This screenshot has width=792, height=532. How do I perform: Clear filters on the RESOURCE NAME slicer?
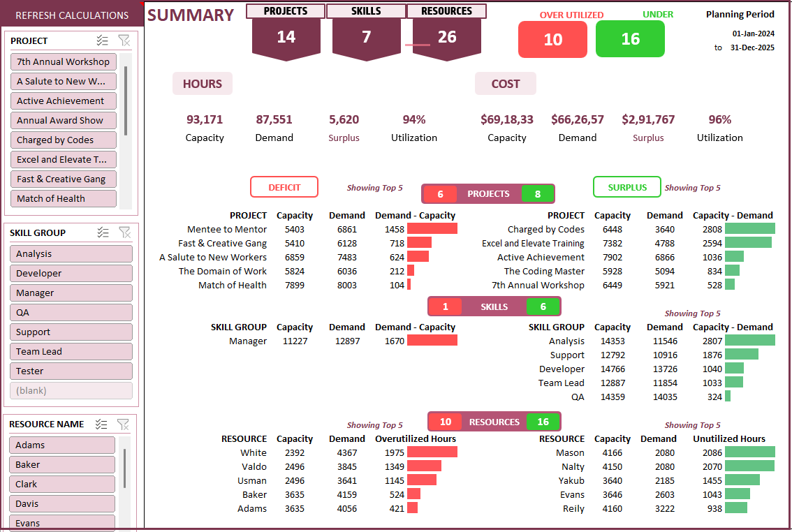coord(124,424)
